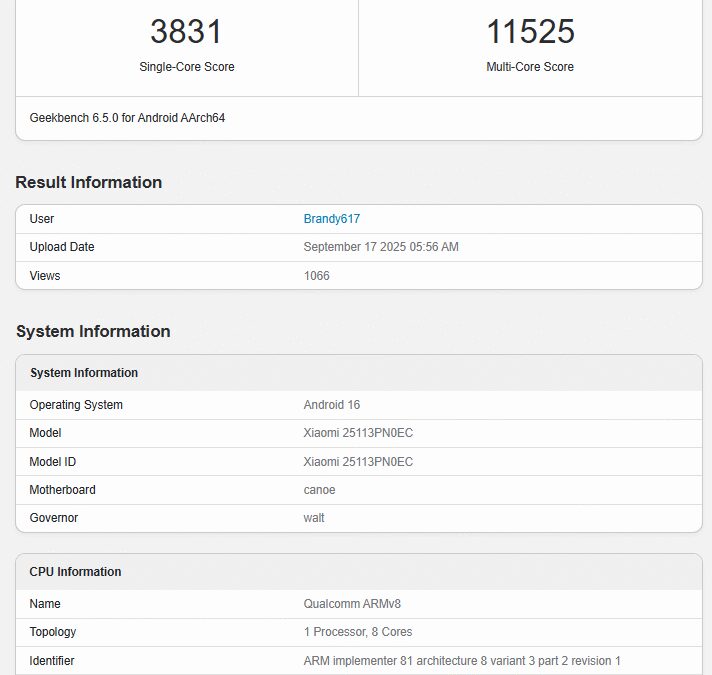The height and width of the screenshot is (675, 712).
Task: Click the System Information table header
Action: tap(84, 373)
